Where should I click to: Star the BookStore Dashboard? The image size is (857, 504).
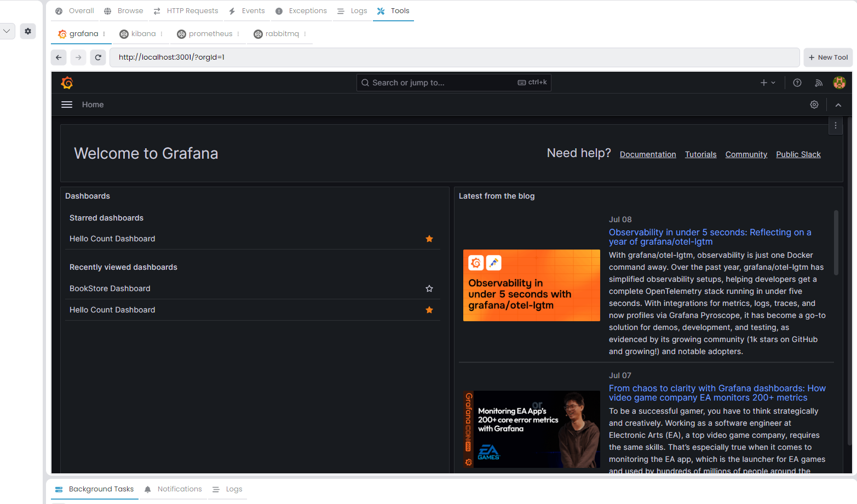click(x=429, y=288)
